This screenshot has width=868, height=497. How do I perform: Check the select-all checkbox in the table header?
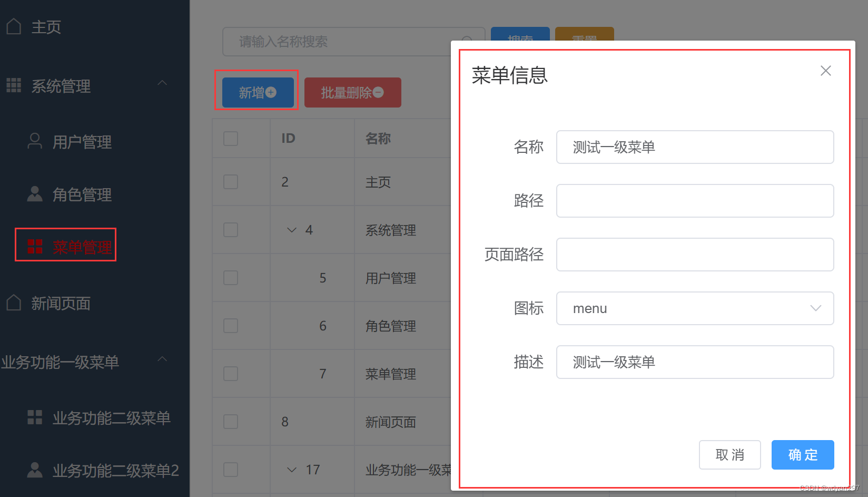(231, 138)
